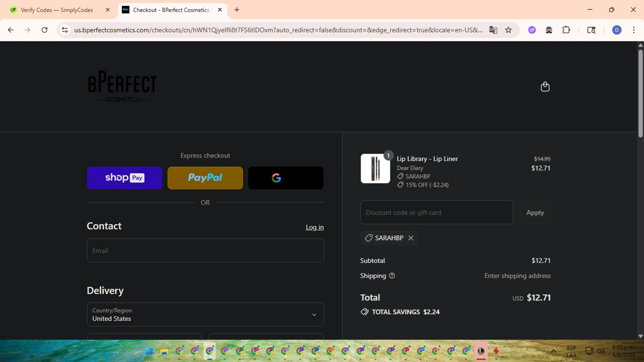Image resolution: width=644 pixels, height=362 pixels.
Task: Open the avatar-with-glasses extension icon
Action: tap(549, 30)
